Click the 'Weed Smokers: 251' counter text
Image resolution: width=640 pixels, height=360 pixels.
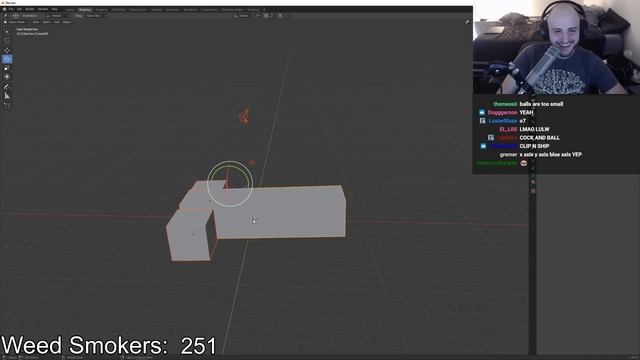click(x=109, y=345)
